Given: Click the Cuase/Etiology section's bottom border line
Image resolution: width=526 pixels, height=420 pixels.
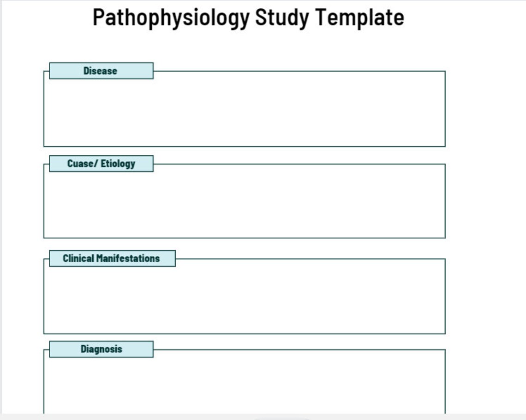Looking at the screenshot, I should coord(245,238).
